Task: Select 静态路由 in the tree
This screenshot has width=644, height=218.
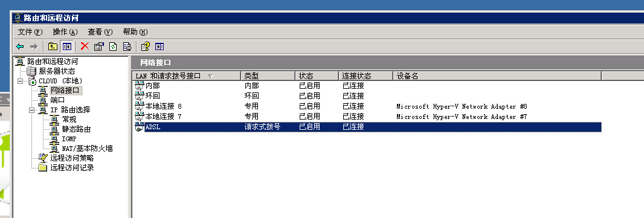Action: pyautogui.click(x=76, y=129)
